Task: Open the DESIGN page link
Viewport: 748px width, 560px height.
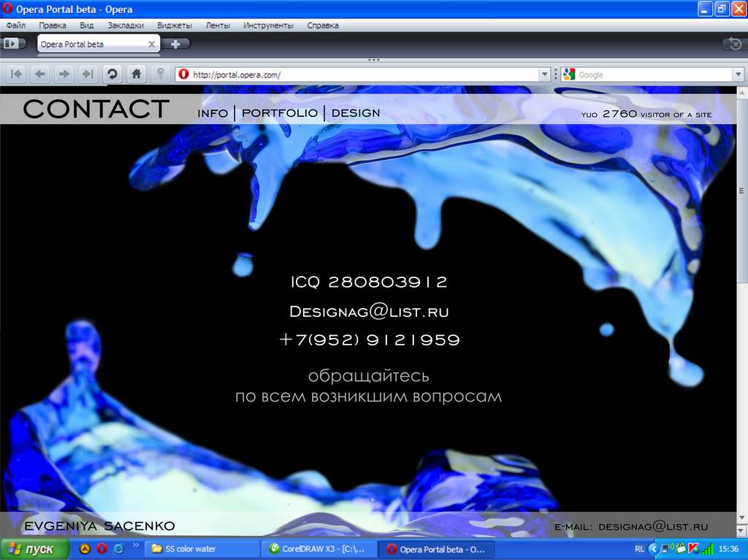Action: point(356,113)
